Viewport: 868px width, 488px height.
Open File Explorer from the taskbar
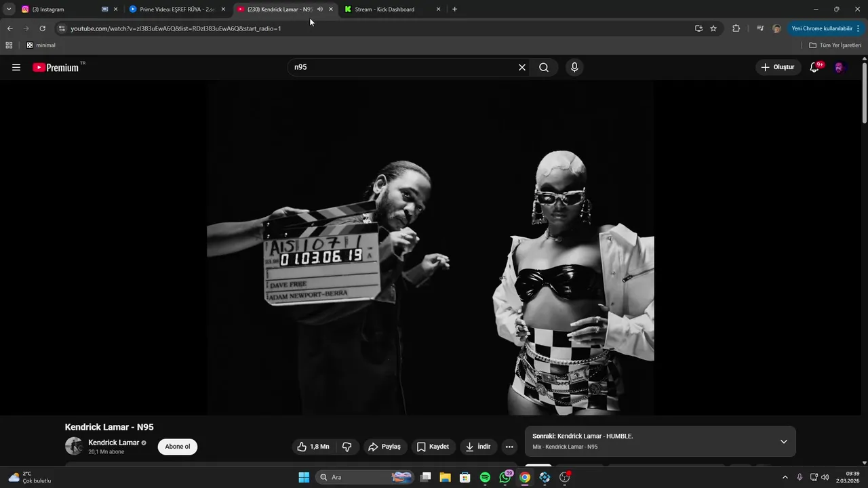[445, 477]
